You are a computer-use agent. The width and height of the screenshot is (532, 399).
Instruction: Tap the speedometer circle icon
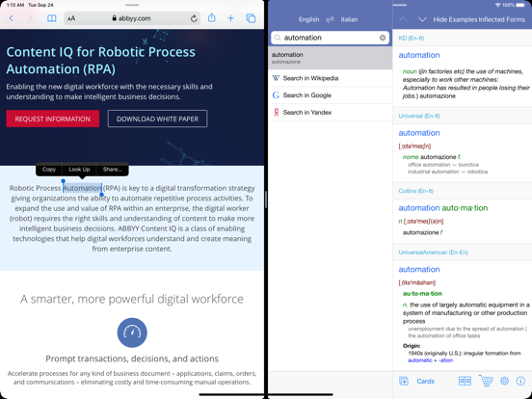(x=132, y=332)
